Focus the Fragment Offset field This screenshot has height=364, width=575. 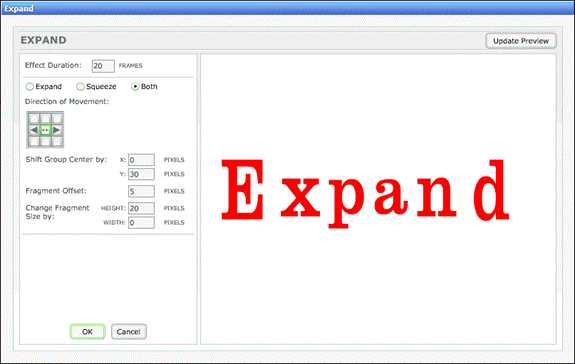[x=141, y=191]
